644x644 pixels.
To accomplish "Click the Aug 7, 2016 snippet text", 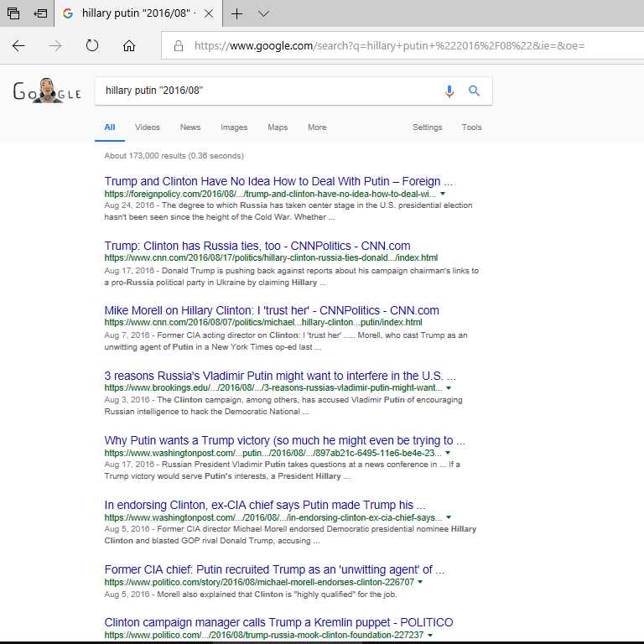I will [286, 341].
